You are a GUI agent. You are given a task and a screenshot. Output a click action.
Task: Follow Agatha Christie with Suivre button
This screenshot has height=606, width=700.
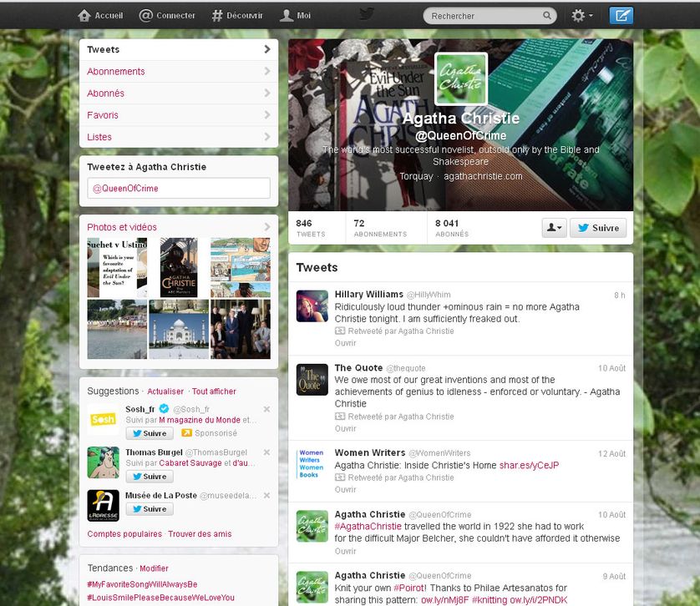(598, 228)
